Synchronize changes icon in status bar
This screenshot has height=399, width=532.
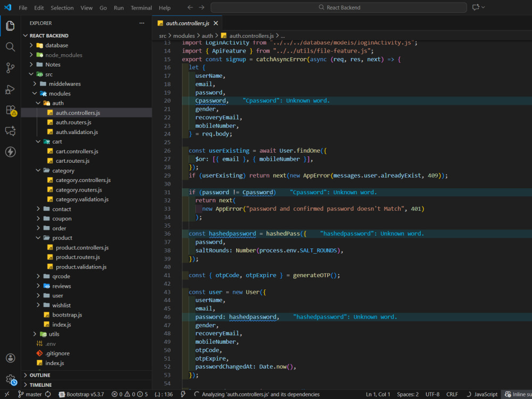coord(48,394)
